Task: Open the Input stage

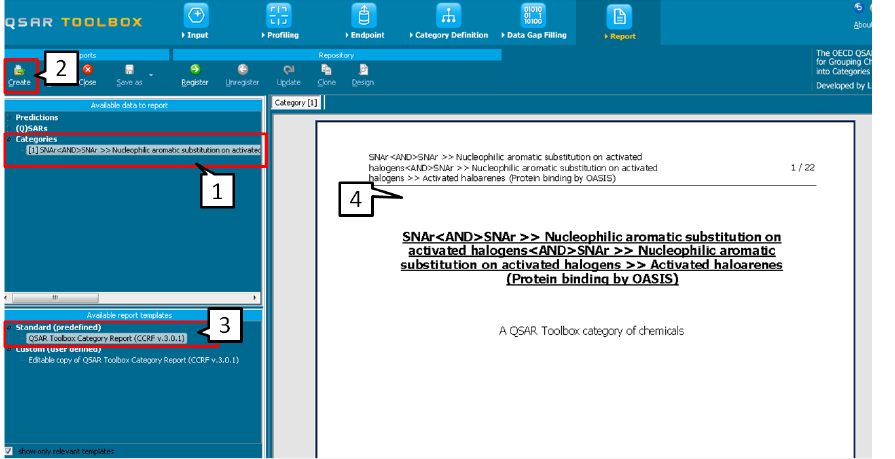Action: pos(196,21)
